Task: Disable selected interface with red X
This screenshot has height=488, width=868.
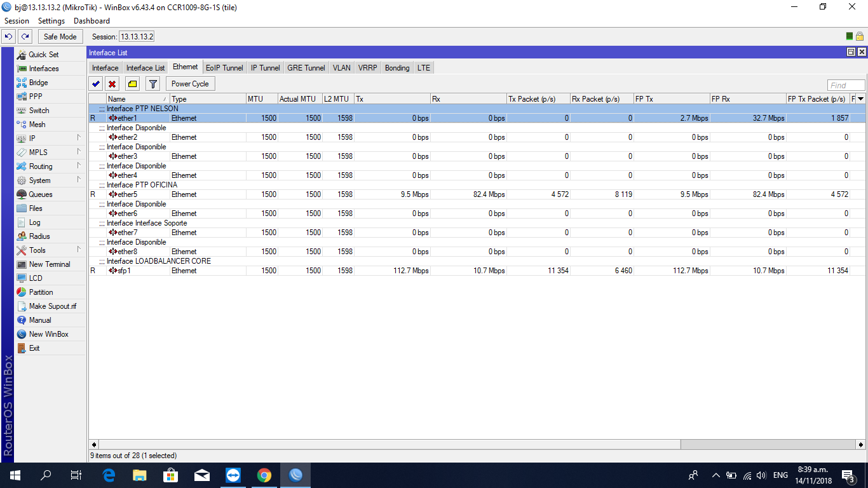Action: (x=112, y=84)
